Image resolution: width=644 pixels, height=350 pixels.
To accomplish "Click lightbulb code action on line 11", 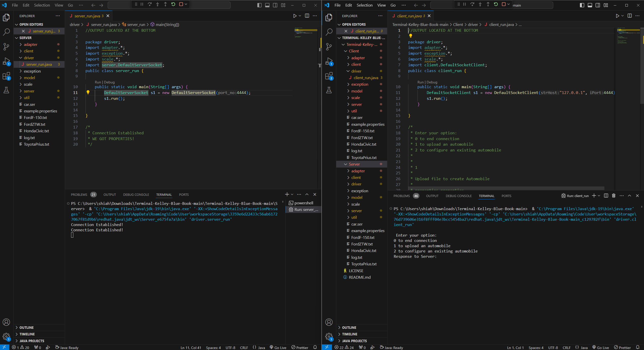I will point(88,92).
